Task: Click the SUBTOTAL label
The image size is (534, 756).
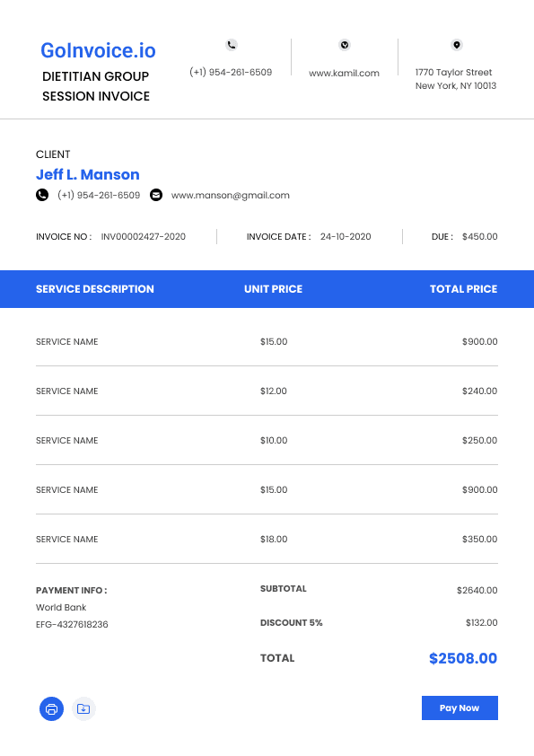Action: point(284,589)
